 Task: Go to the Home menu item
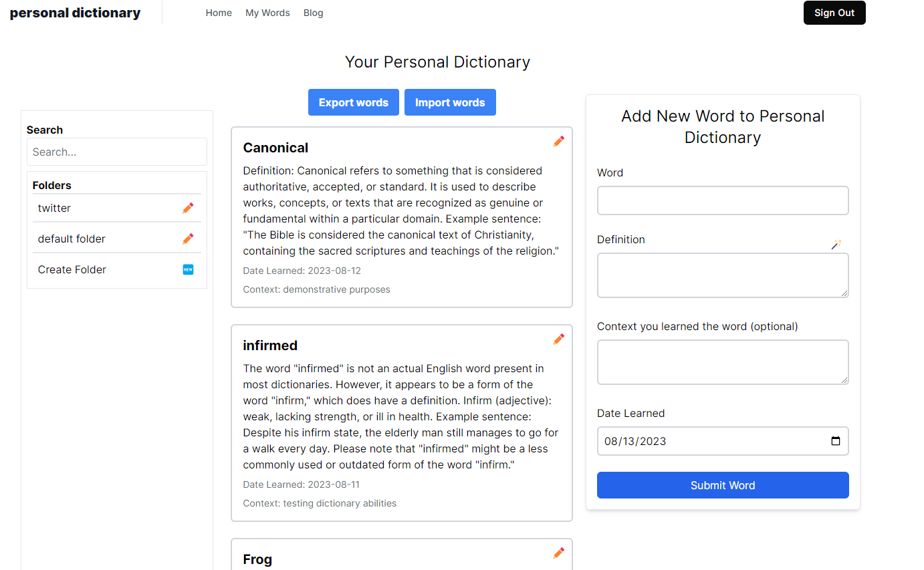219,12
